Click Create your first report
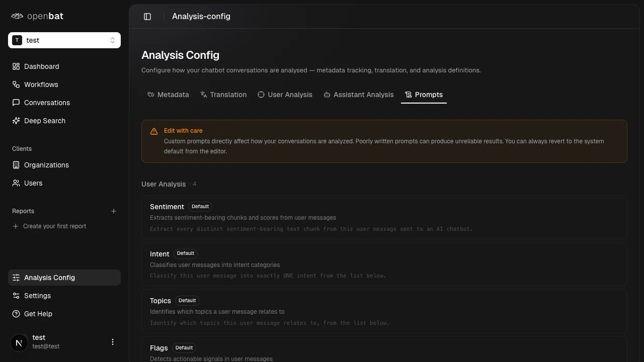This screenshot has height=362, width=644. pos(54,226)
